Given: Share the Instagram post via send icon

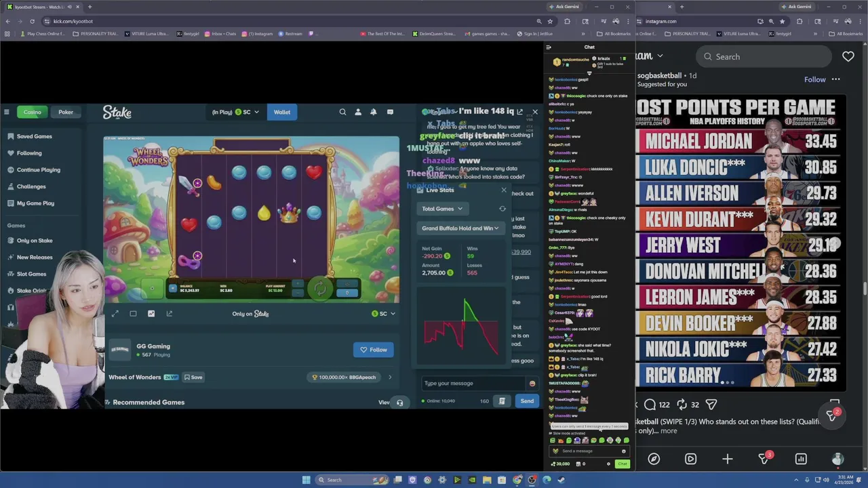Looking at the screenshot, I should pos(711,405).
